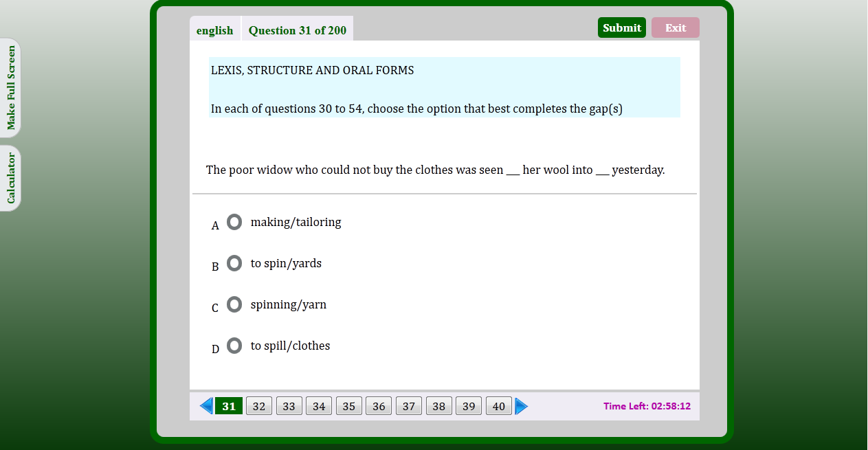868x450 pixels.
Task: Select the currently active question 31 button
Action: point(228,406)
